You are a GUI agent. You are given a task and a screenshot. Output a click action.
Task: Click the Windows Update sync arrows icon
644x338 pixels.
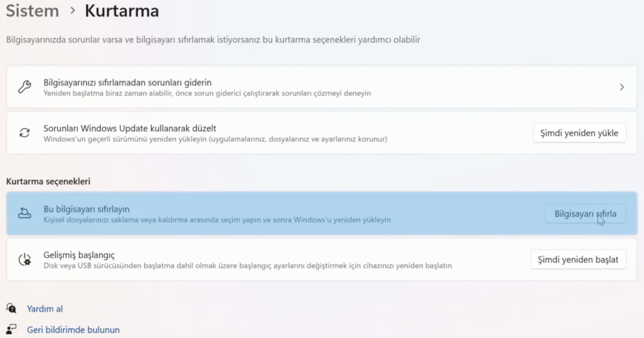pyautogui.click(x=24, y=133)
